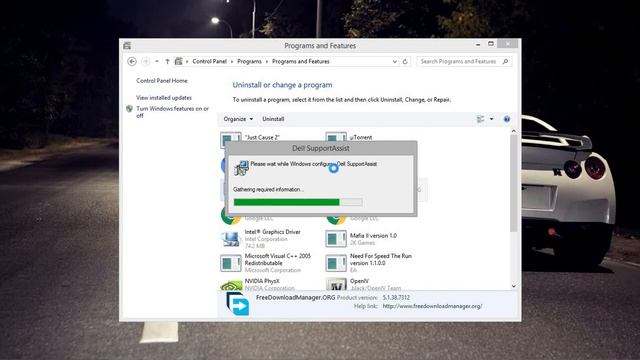Open View installed updates link
640x360 pixels.
tap(164, 98)
